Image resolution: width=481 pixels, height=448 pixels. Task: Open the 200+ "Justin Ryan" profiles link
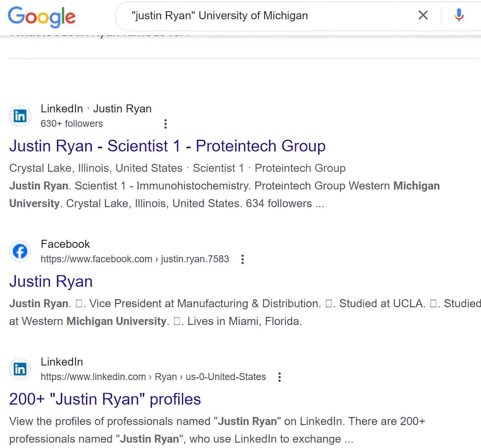click(105, 399)
